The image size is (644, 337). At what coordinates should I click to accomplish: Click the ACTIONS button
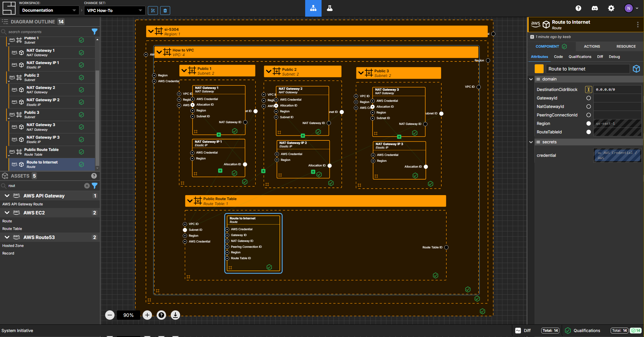(592, 47)
